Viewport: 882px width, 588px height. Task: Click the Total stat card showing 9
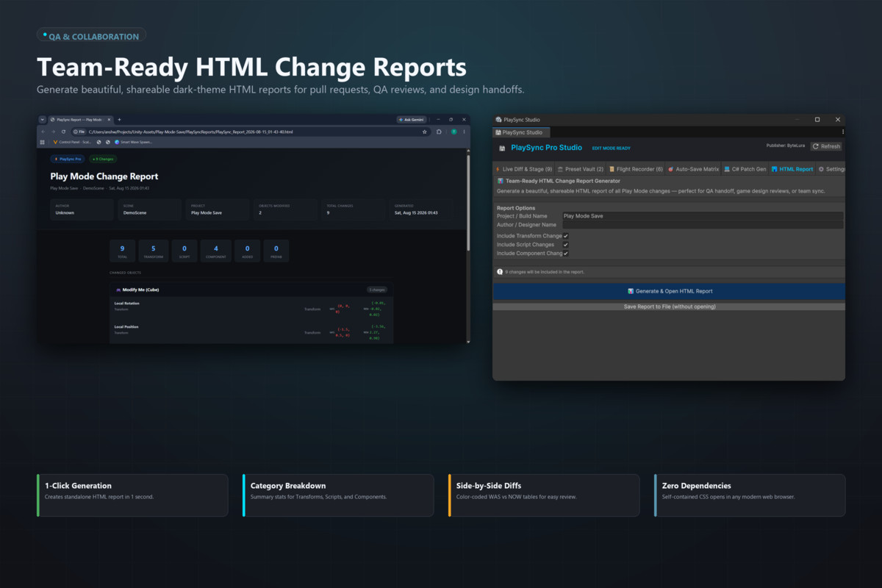pyautogui.click(x=122, y=251)
